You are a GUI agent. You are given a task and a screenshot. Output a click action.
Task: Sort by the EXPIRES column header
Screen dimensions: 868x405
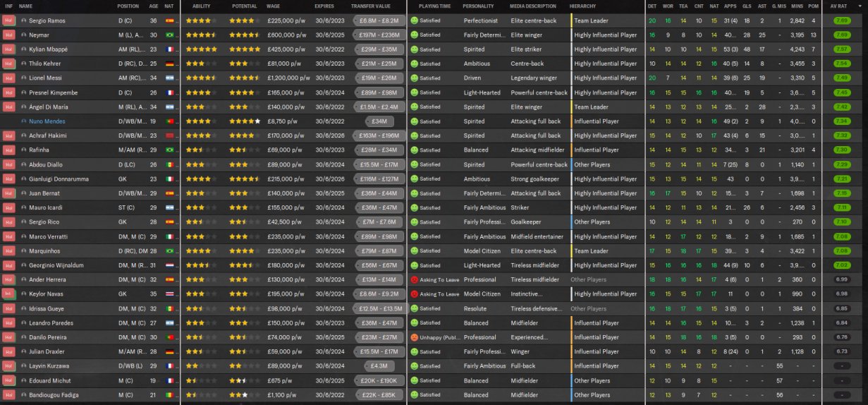pos(324,6)
